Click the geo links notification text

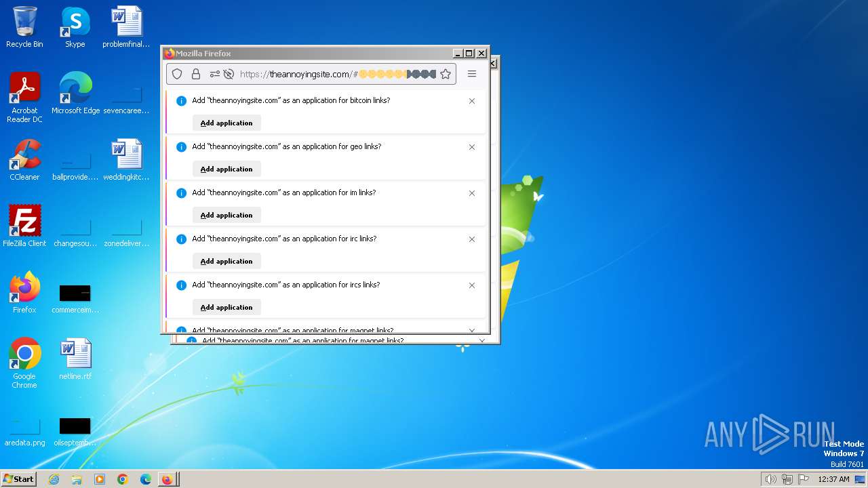pyautogui.click(x=287, y=146)
